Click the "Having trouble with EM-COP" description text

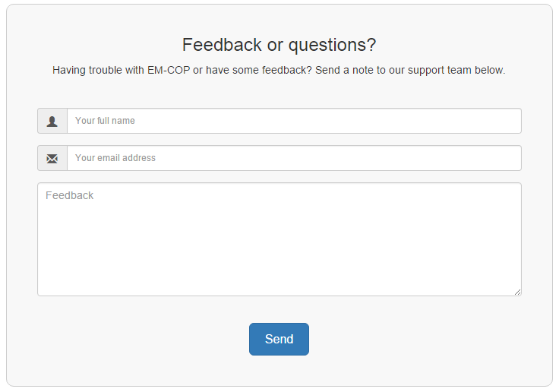pos(279,71)
